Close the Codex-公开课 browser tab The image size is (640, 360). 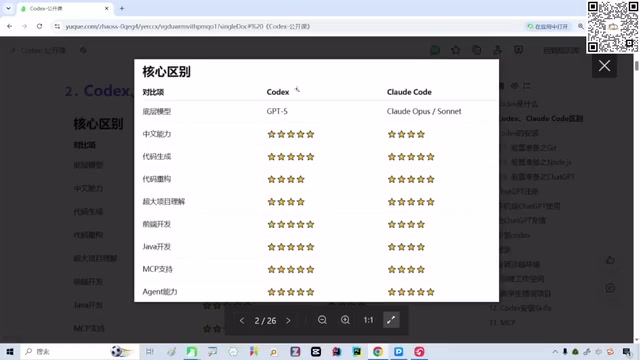click(x=107, y=8)
